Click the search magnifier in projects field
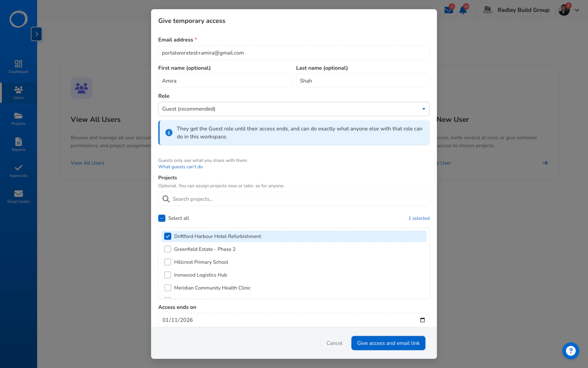 (x=166, y=199)
